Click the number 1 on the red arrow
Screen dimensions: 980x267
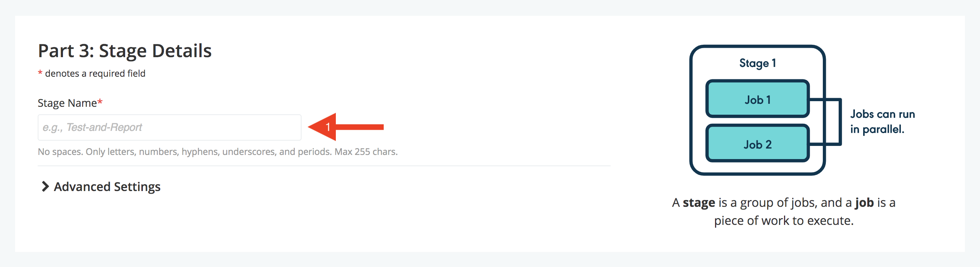pyautogui.click(x=328, y=127)
